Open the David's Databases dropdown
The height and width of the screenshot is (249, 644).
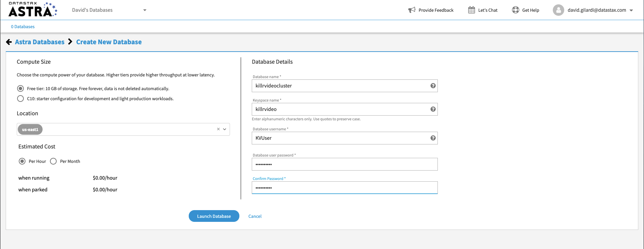[109, 10]
